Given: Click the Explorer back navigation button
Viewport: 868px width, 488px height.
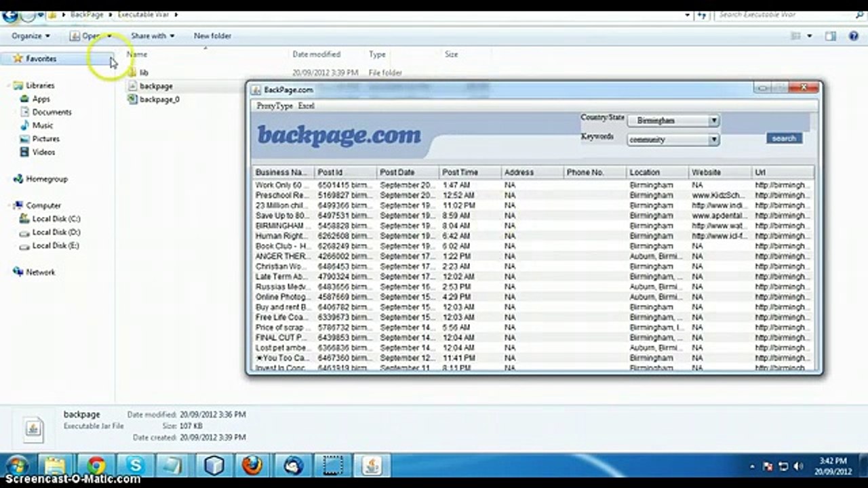Looking at the screenshot, I should 10,14.
